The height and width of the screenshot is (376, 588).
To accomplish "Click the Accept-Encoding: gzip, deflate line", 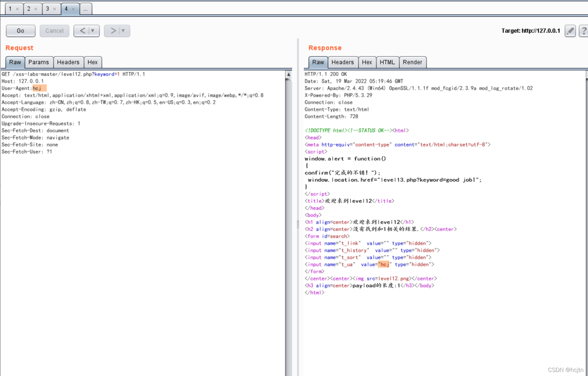I will coord(44,109).
